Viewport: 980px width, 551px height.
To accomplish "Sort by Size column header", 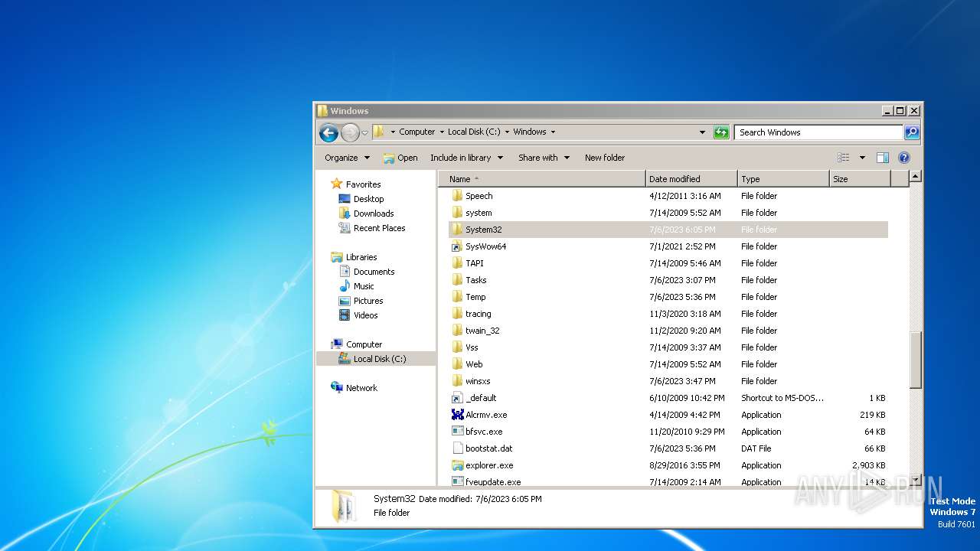I will 860,179.
